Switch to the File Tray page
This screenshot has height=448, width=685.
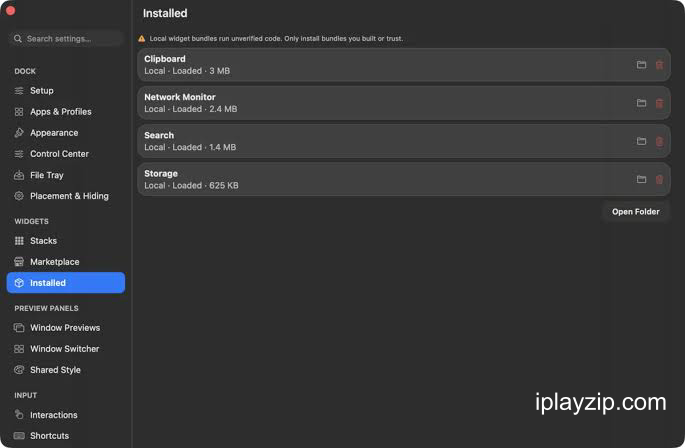66,175
